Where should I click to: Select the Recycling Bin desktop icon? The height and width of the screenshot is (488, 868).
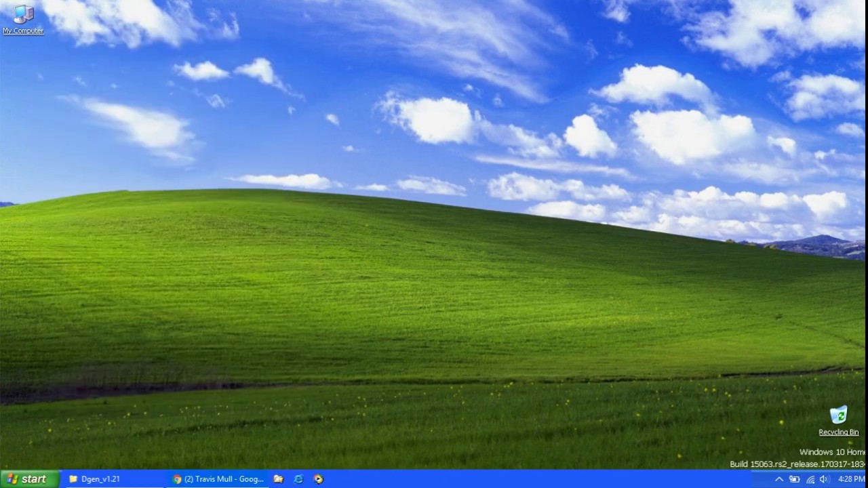pyautogui.click(x=838, y=421)
